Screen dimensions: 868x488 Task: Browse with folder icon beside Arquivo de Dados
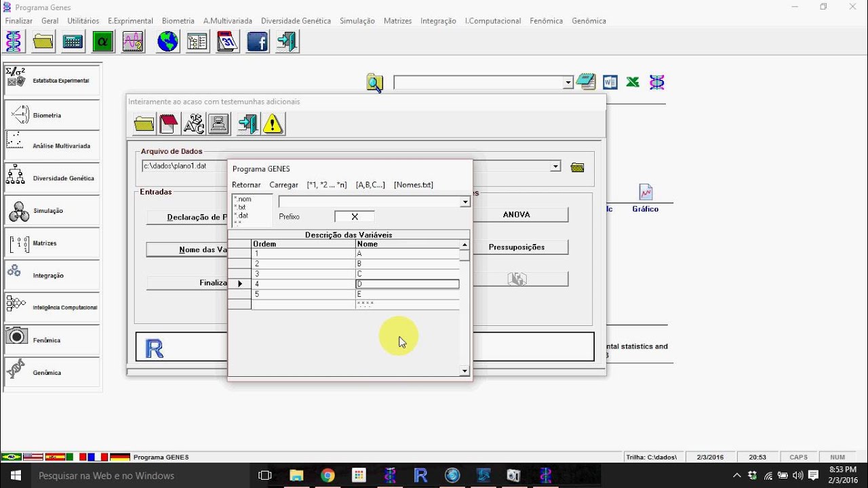click(577, 167)
